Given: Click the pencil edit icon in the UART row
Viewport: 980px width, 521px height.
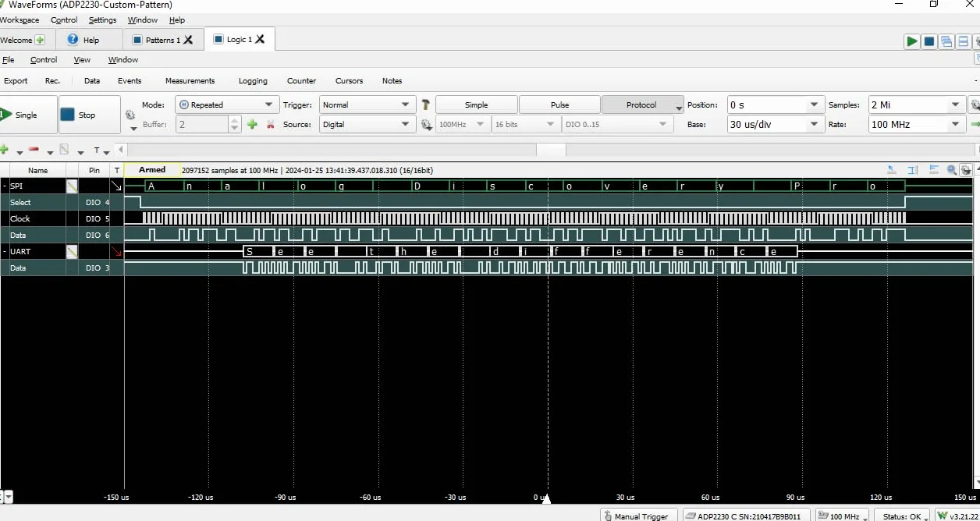Looking at the screenshot, I should (72, 252).
